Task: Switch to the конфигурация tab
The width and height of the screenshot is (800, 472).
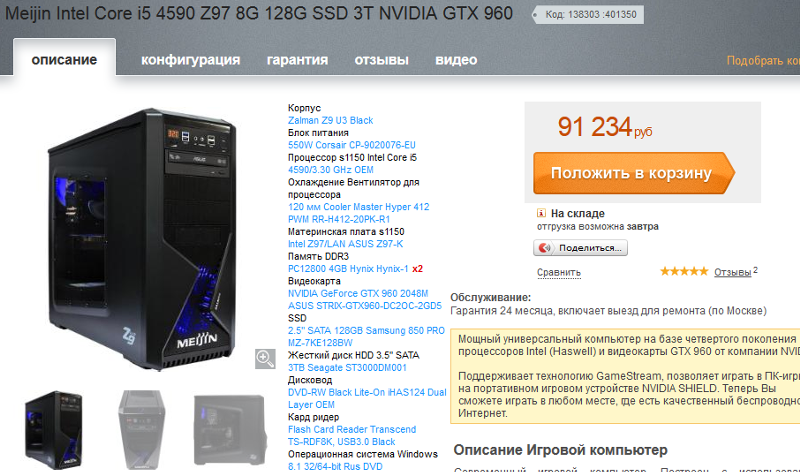Action: click(190, 60)
